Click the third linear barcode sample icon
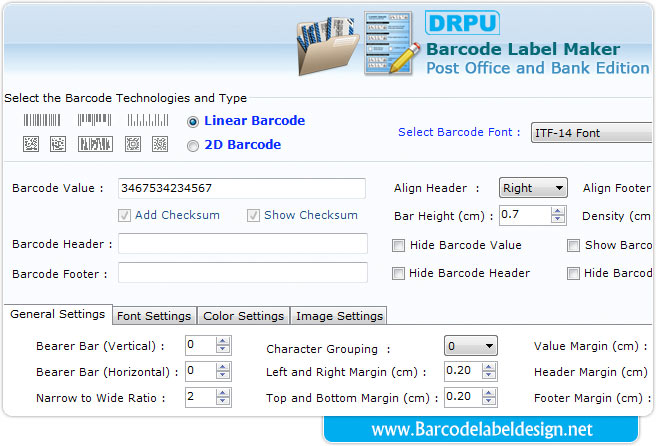This screenshot has height=446, width=656. 148,120
